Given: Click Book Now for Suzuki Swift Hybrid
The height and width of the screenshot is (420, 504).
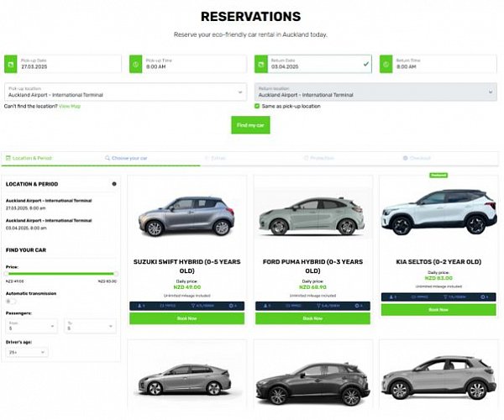Looking at the screenshot, I should click(x=187, y=318).
